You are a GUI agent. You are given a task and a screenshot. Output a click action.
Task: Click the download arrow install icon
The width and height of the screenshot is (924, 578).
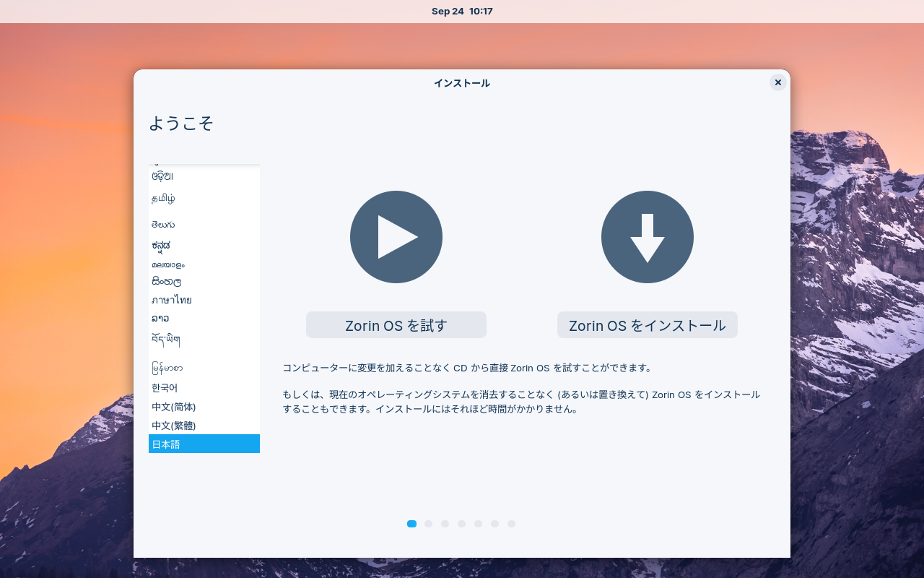pyautogui.click(x=648, y=237)
